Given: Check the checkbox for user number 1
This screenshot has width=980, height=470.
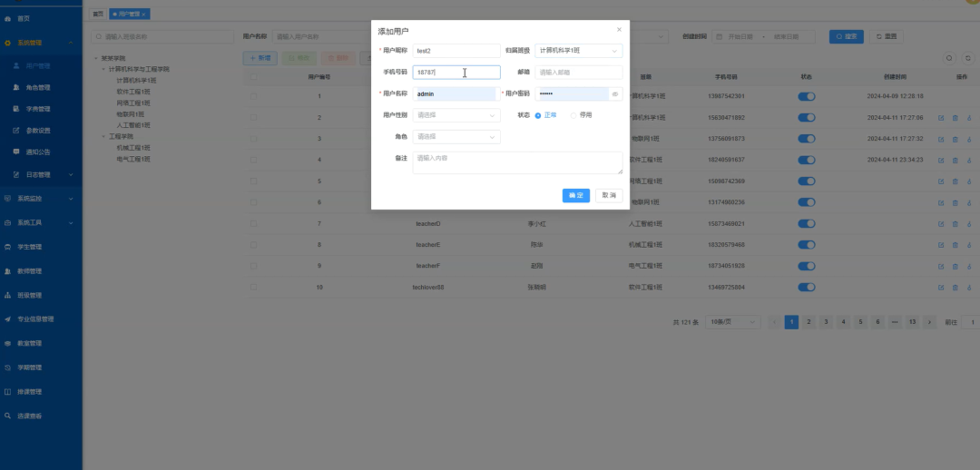Looking at the screenshot, I should (253, 96).
